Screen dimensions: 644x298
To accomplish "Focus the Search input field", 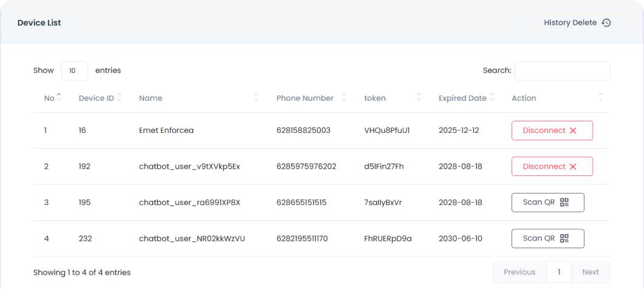I will pos(562,70).
